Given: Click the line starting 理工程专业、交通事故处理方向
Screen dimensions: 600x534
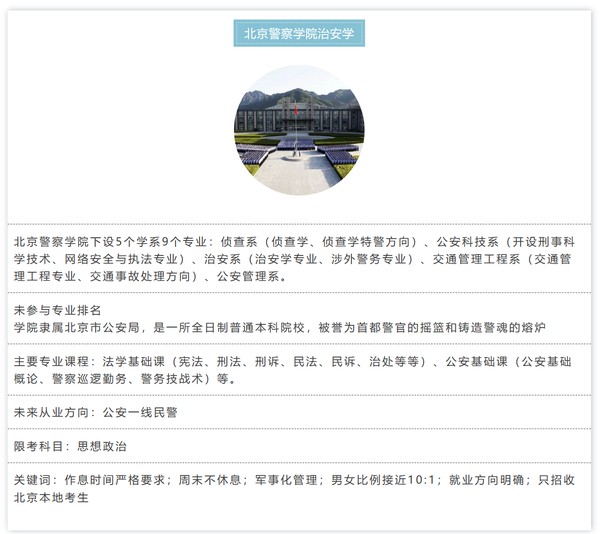Looking at the screenshot, I should click(x=150, y=276).
